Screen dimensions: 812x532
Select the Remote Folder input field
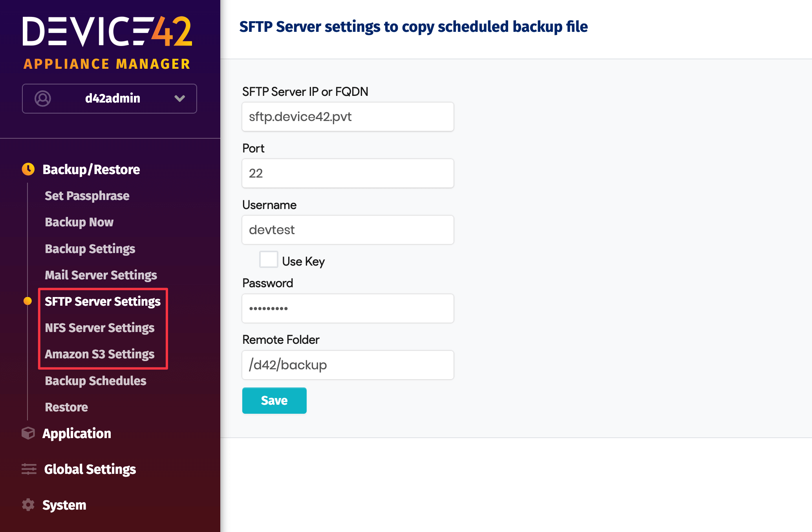coord(347,365)
